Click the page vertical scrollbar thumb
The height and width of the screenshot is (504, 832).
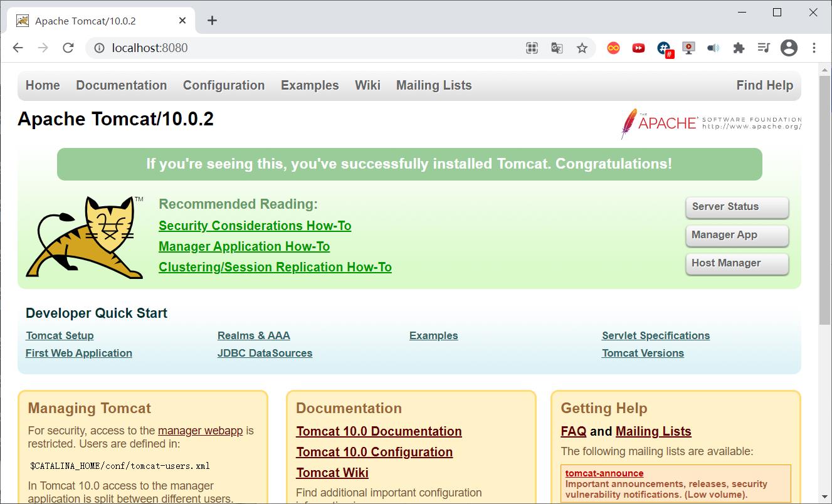tap(825, 201)
